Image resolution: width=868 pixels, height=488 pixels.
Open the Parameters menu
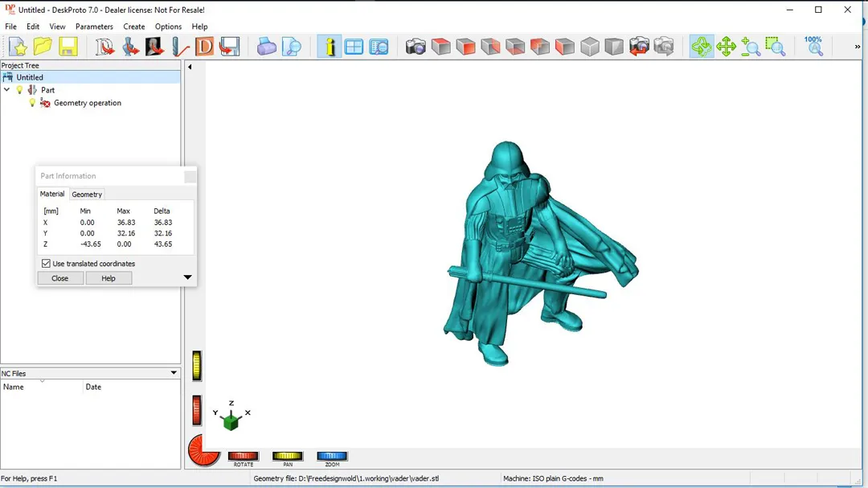94,27
